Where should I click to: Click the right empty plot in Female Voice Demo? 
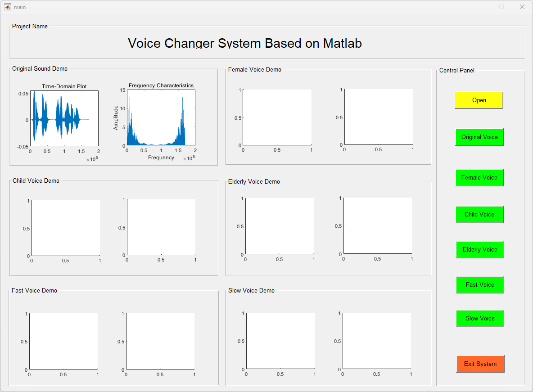(x=379, y=117)
